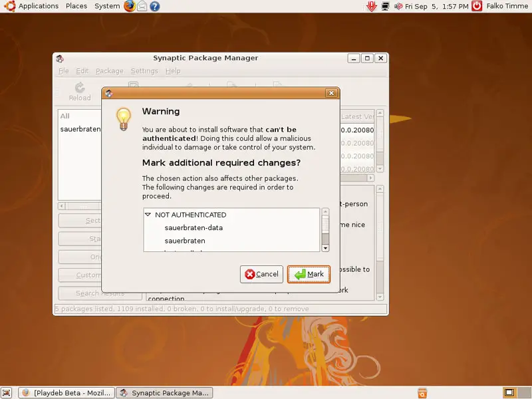Open the Places menu in the top panel
The width and height of the screenshot is (532, 399).
(76, 6)
